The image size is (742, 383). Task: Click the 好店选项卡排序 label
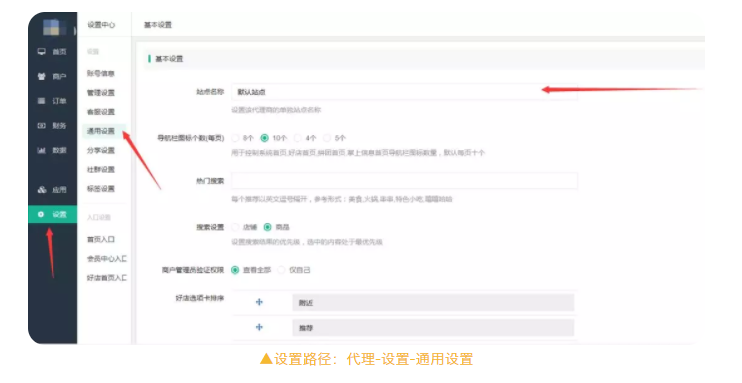(200, 298)
